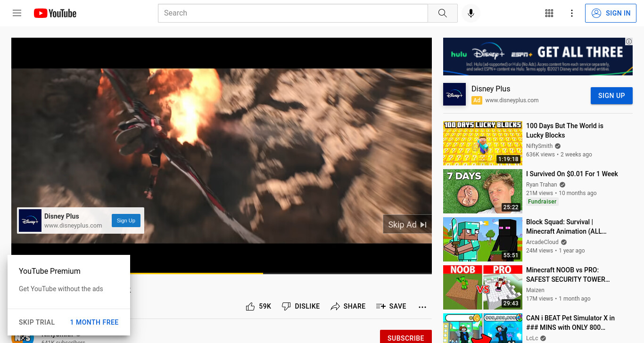Open www.disneyplus.com sidebar ad link
Screen dimensions: 644x343
click(x=512, y=100)
